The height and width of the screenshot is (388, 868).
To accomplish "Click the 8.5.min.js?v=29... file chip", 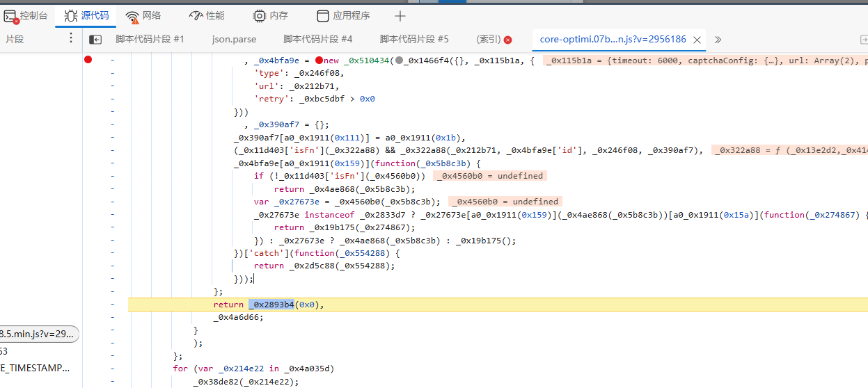I will point(39,334).
